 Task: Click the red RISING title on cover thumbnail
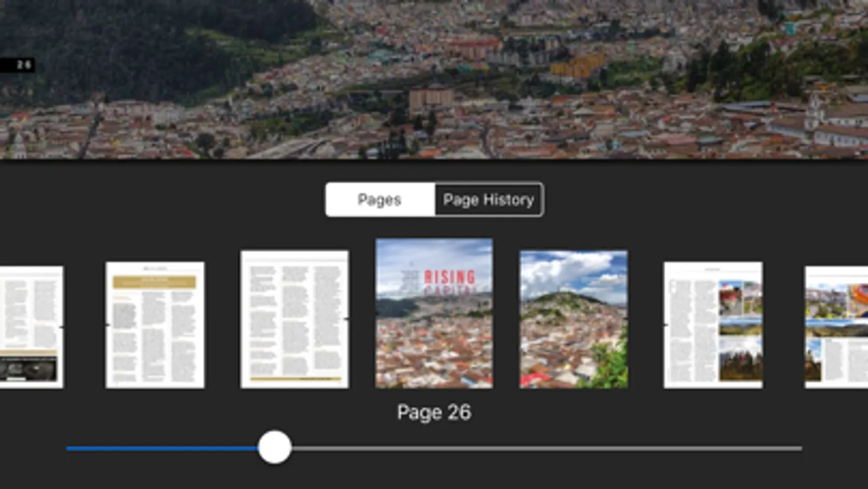(449, 277)
